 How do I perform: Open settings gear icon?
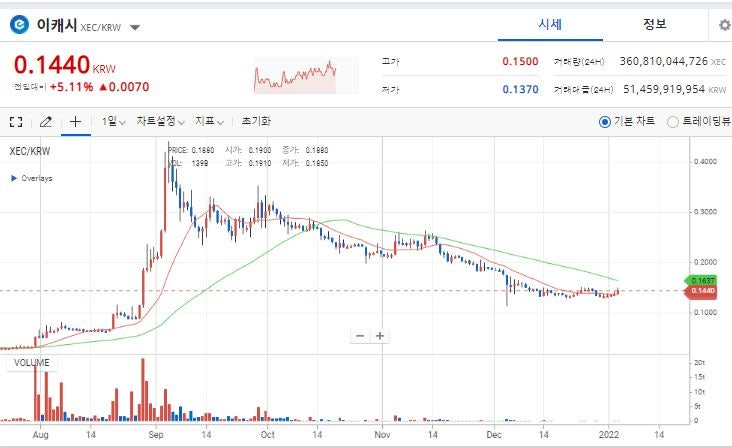pos(725,25)
